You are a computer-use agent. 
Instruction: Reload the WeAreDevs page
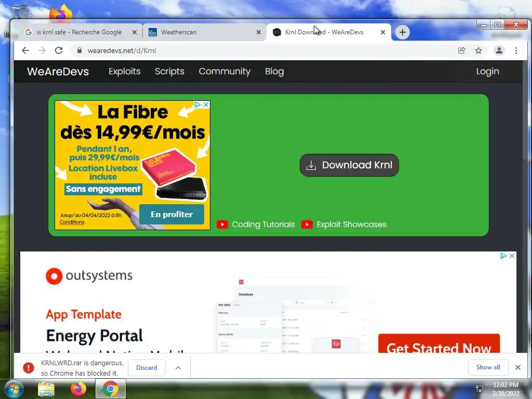59,50
